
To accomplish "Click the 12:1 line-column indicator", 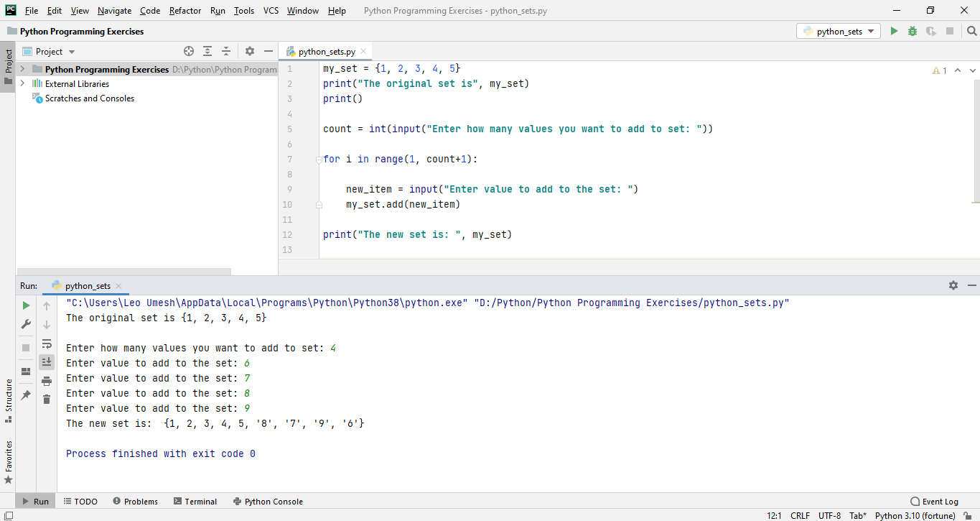I will [x=774, y=515].
